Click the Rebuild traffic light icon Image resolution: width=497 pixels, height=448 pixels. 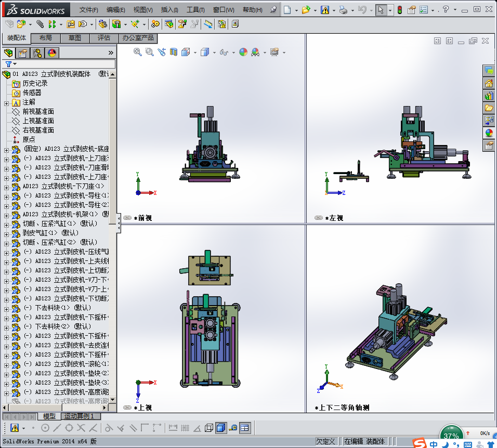[400, 10]
